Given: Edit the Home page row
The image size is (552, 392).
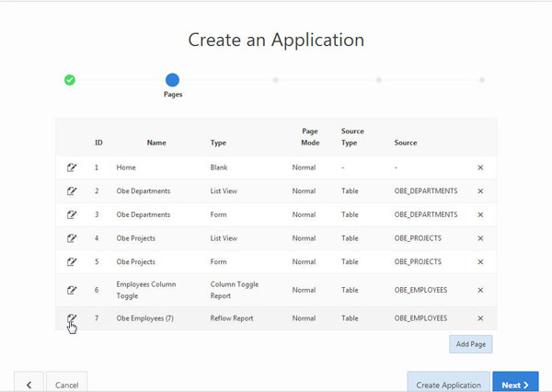Looking at the screenshot, I should [x=72, y=167].
